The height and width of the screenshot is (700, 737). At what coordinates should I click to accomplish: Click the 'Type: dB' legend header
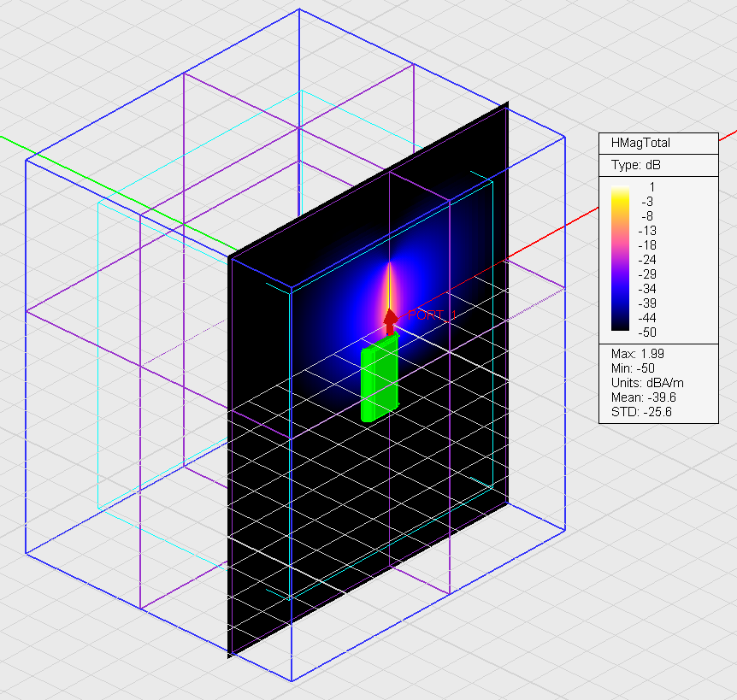pyautogui.click(x=635, y=165)
